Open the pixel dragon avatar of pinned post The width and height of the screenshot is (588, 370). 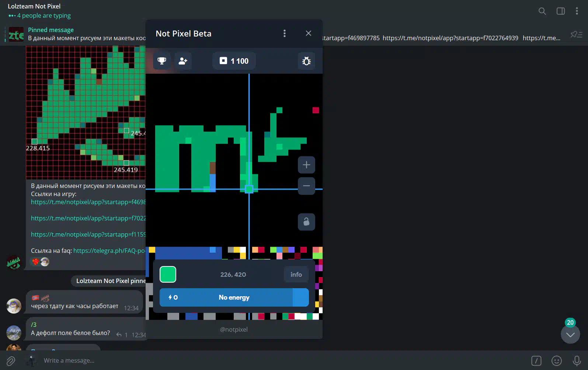14,262
